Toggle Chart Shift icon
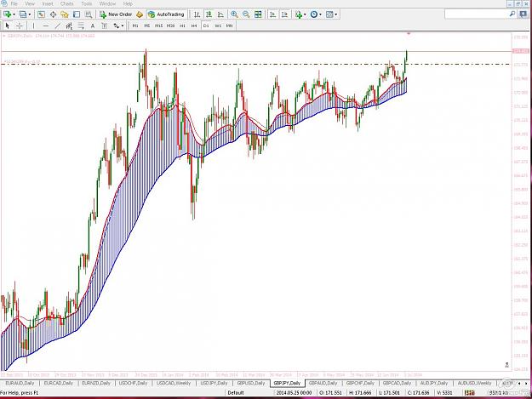Image resolution: width=532 pixels, height=399 pixels. point(284,14)
